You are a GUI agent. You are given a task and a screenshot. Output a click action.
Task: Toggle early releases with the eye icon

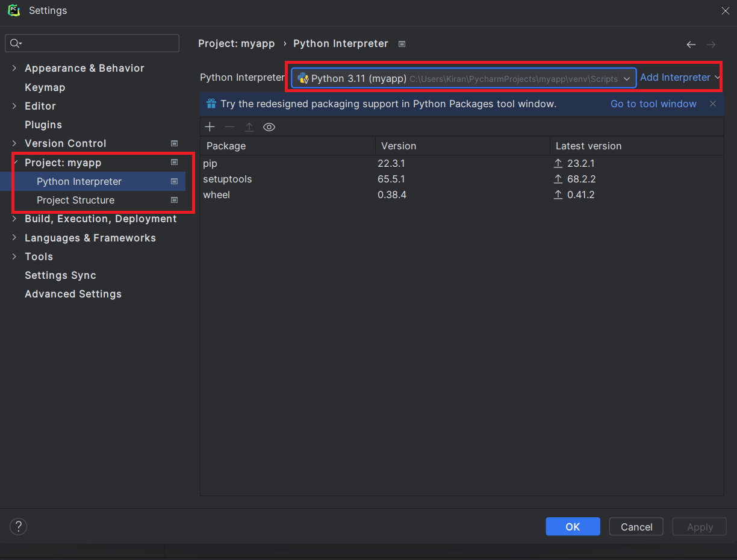point(269,127)
